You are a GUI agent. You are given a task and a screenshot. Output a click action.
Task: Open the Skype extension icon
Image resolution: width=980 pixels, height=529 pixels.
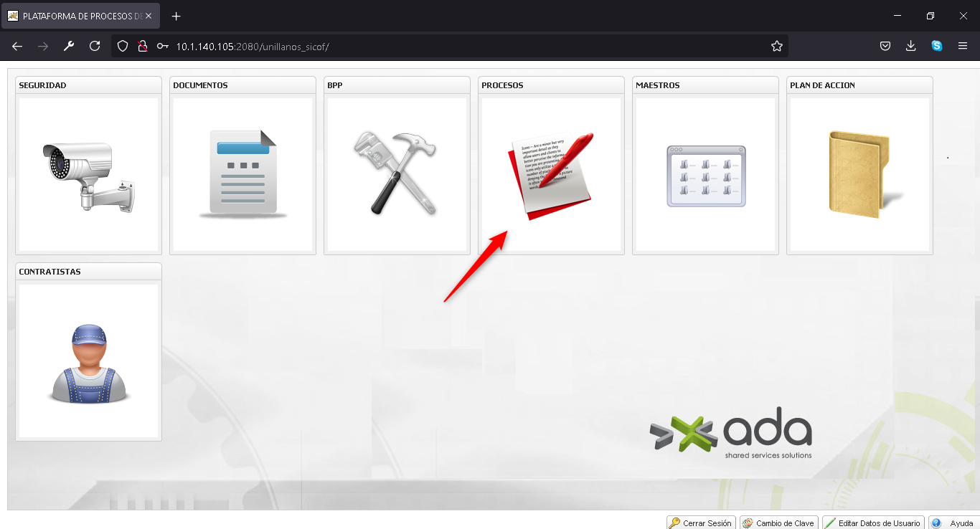point(937,46)
